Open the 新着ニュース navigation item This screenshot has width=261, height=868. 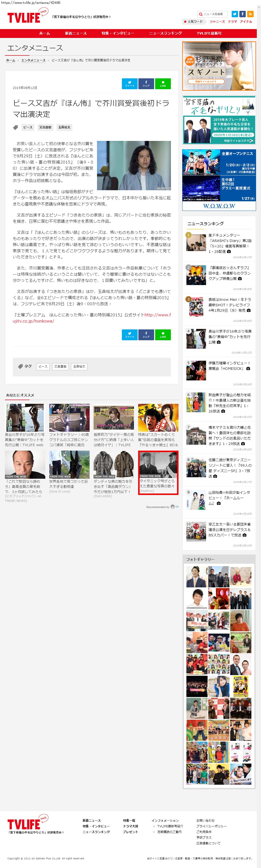click(x=76, y=33)
